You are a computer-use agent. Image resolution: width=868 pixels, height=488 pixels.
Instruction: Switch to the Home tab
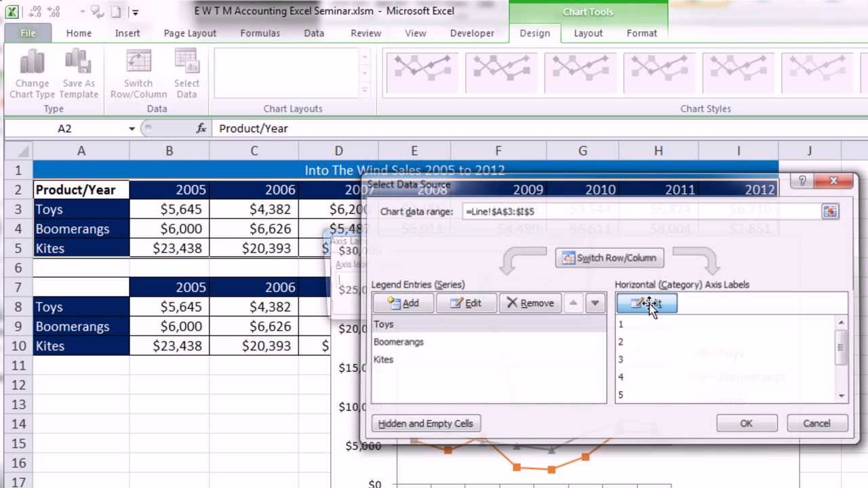[x=79, y=33]
